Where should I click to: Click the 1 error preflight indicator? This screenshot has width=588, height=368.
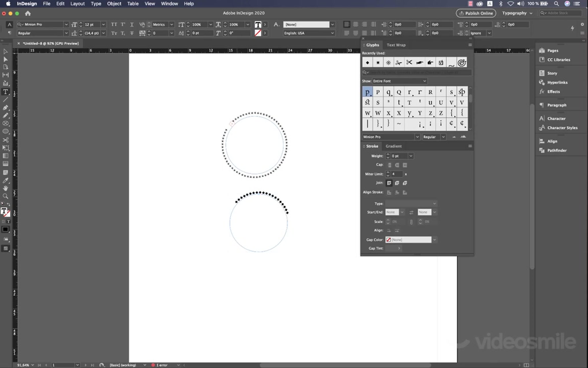[x=160, y=365]
